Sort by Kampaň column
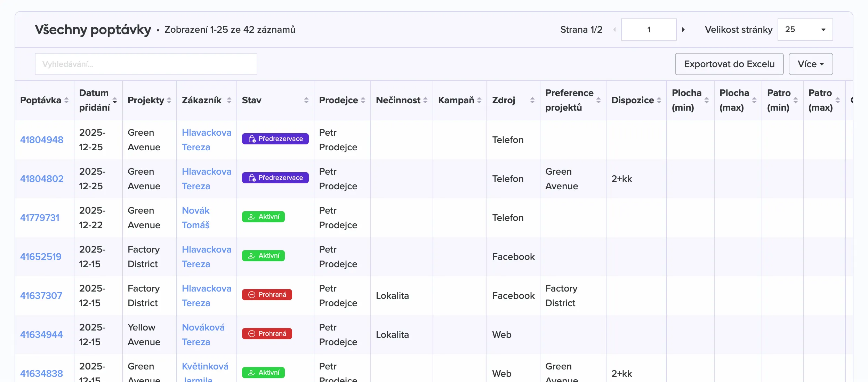Image resolution: width=868 pixels, height=382 pixels. 479,100
